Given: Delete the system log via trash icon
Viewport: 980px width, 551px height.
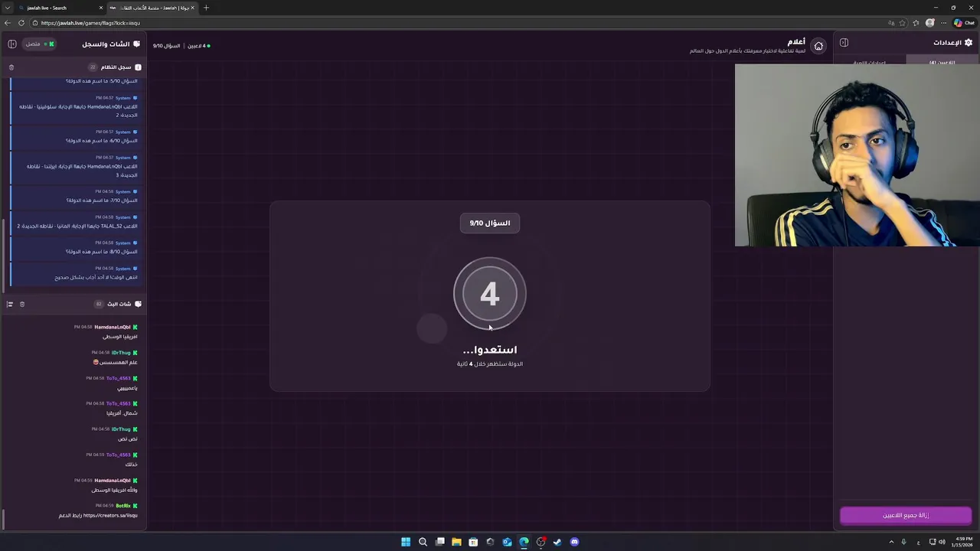Looking at the screenshot, I should tap(11, 67).
